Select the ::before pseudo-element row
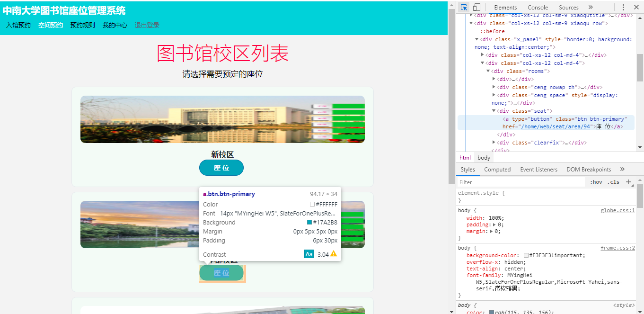The width and height of the screenshot is (644, 314). [x=492, y=31]
